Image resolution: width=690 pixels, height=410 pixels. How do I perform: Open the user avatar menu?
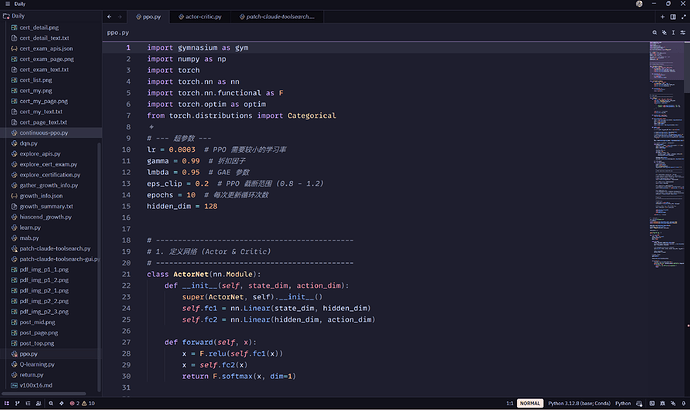pos(639,4)
